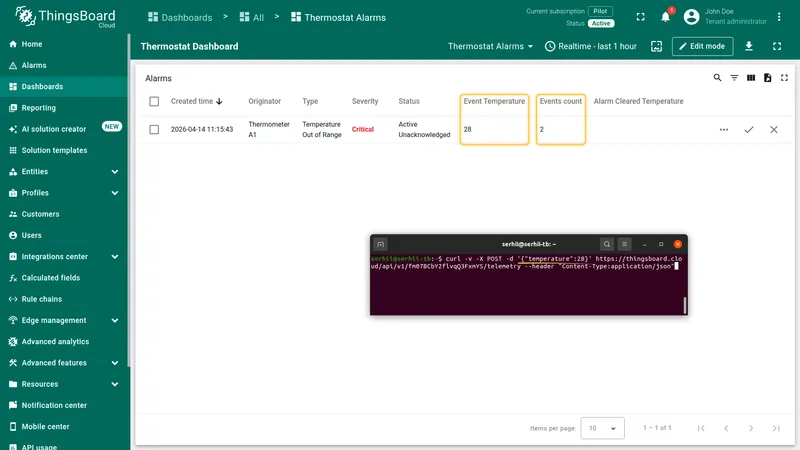Viewport: 800px width, 450px height.
Task: Click the Status column header
Action: (x=409, y=102)
